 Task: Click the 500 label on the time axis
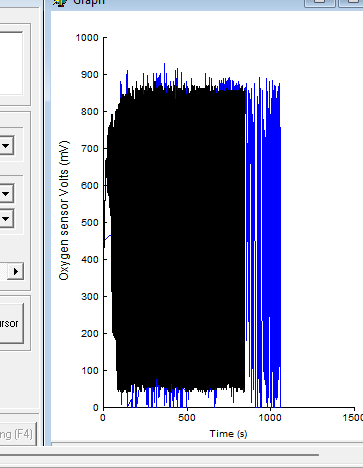pos(186,418)
